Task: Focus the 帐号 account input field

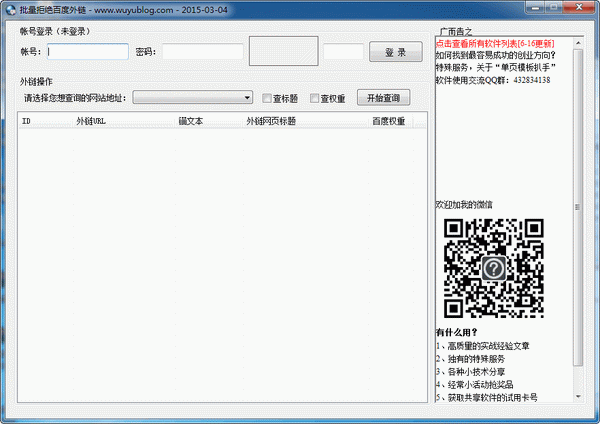Action: (88, 51)
